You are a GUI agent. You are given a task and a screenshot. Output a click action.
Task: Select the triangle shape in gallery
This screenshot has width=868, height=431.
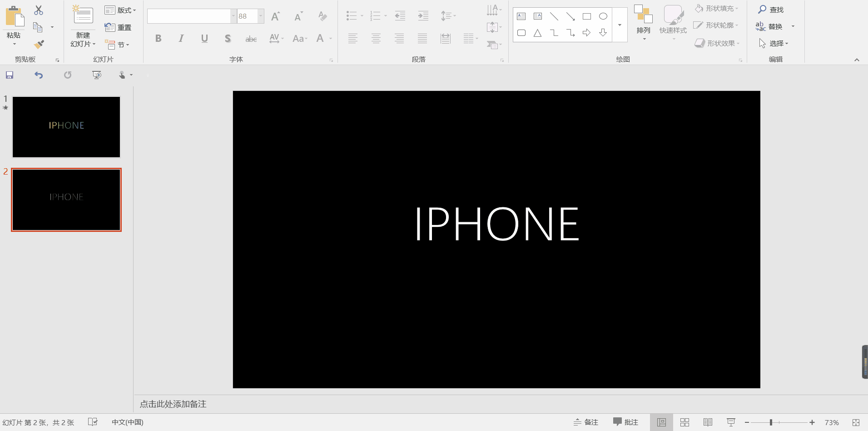click(538, 33)
